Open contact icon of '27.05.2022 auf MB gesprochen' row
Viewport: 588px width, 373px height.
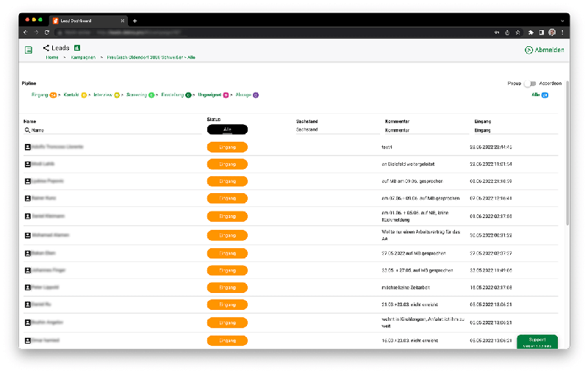[28, 253]
